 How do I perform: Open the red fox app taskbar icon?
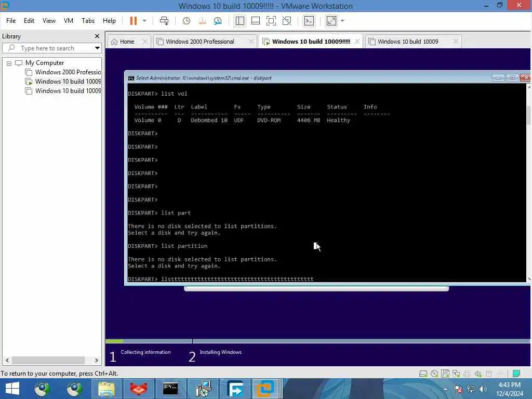[138, 389]
